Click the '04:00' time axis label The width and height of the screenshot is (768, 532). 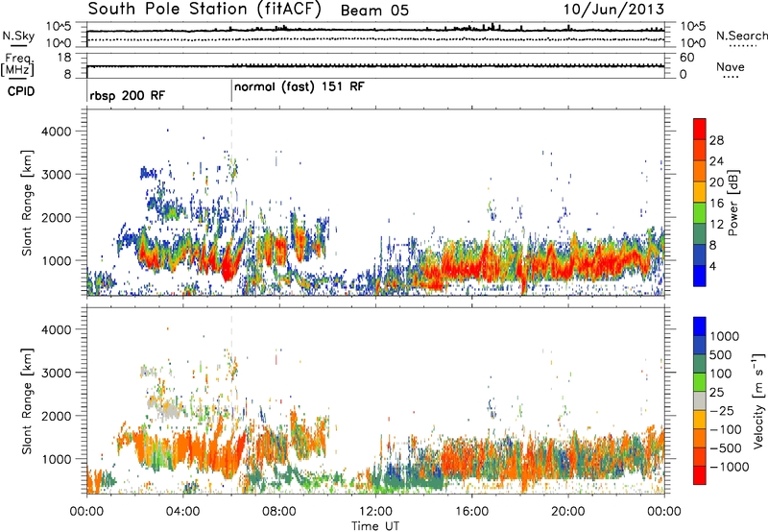[x=182, y=512]
